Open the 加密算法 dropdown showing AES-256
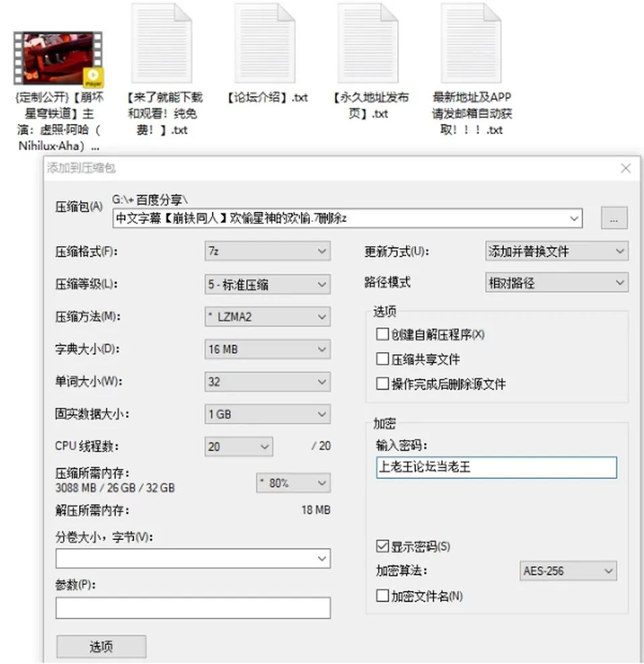 click(x=568, y=571)
